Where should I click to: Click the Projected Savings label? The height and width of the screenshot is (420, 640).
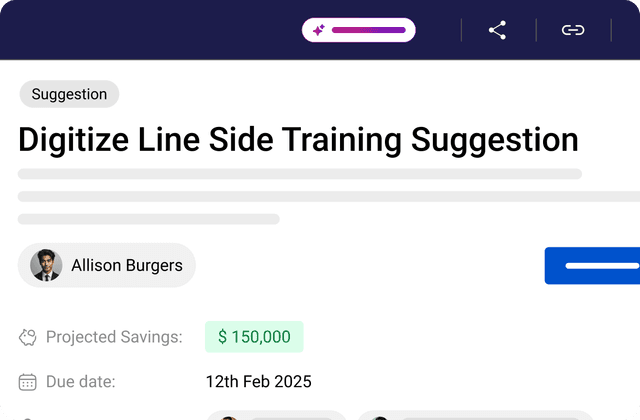114,337
